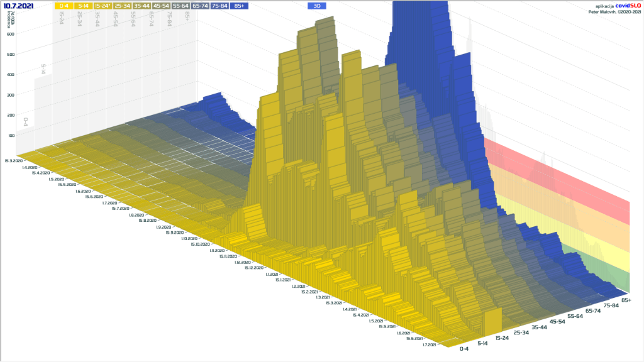Click the 10.7.2021 date label
644x362 pixels.
(19, 5)
